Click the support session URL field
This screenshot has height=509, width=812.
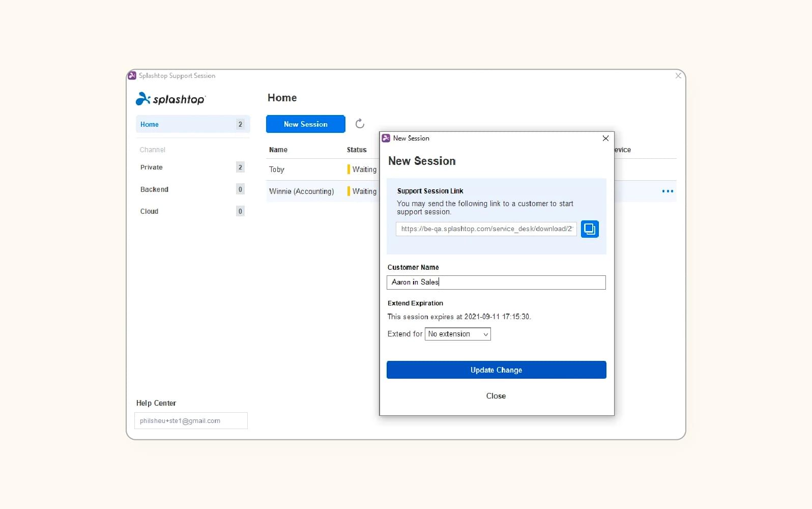click(486, 229)
